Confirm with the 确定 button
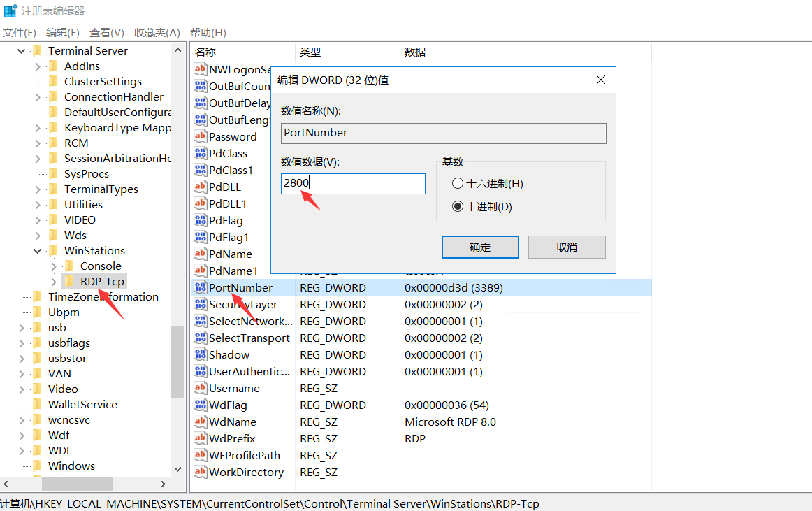The height and width of the screenshot is (511, 812). click(x=480, y=247)
